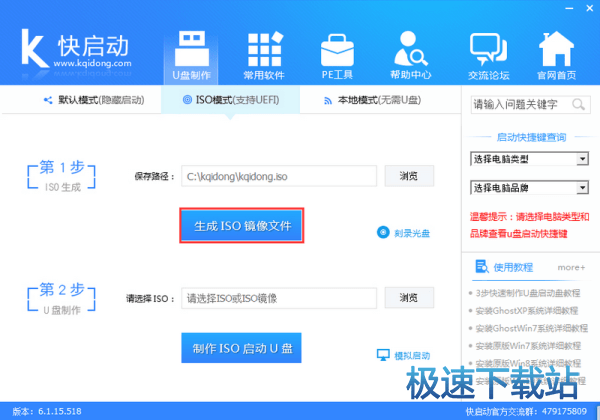Click the 模拟启动 link
Image resolution: width=600 pixels, height=420 pixels.
click(x=404, y=355)
